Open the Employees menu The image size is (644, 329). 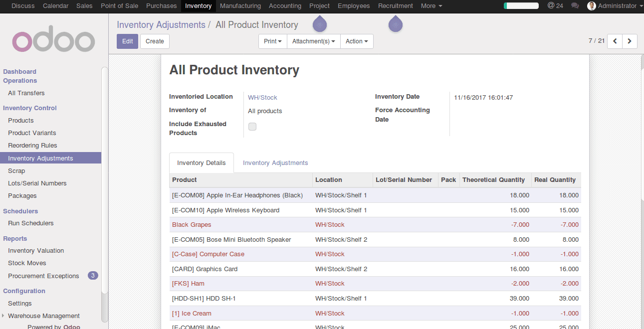[x=354, y=6]
